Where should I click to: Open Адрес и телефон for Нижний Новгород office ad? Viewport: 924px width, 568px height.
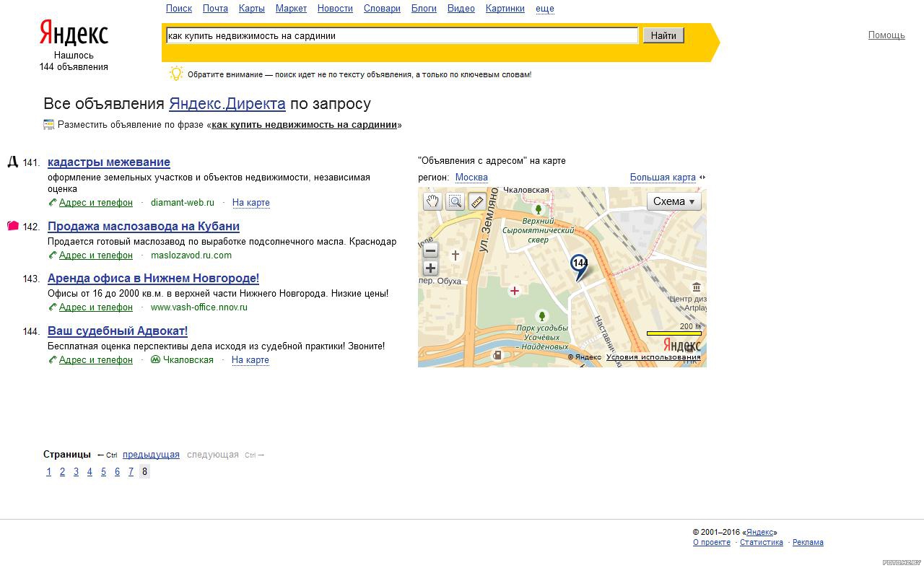point(96,307)
